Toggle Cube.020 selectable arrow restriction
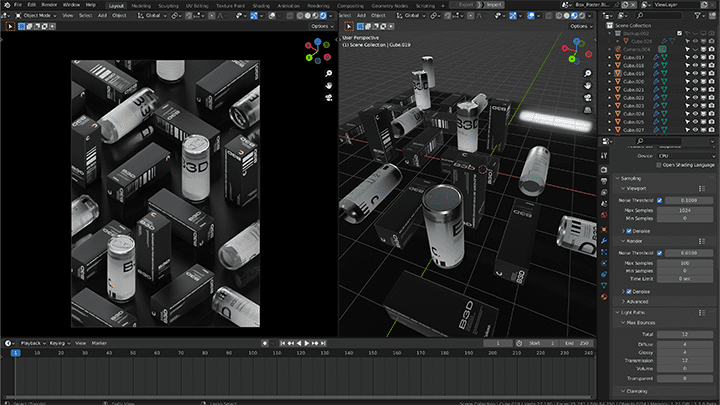Screen dimensions: 720x405 [687, 82]
